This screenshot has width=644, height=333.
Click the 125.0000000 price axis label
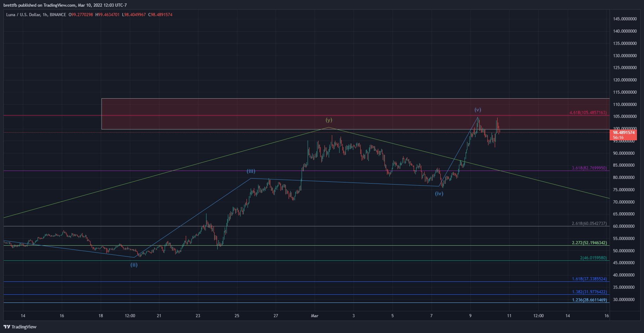pos(625,68)
